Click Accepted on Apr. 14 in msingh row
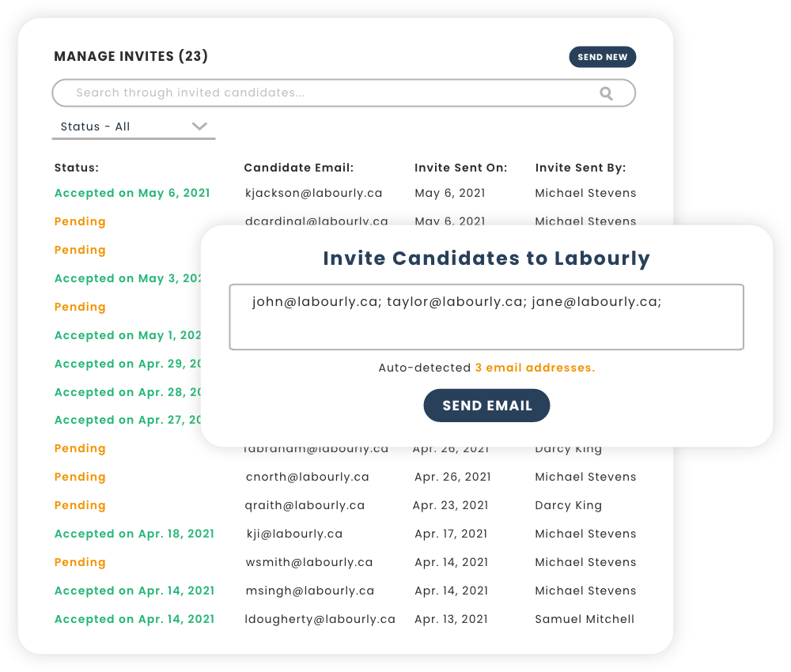 pos(134,591)
